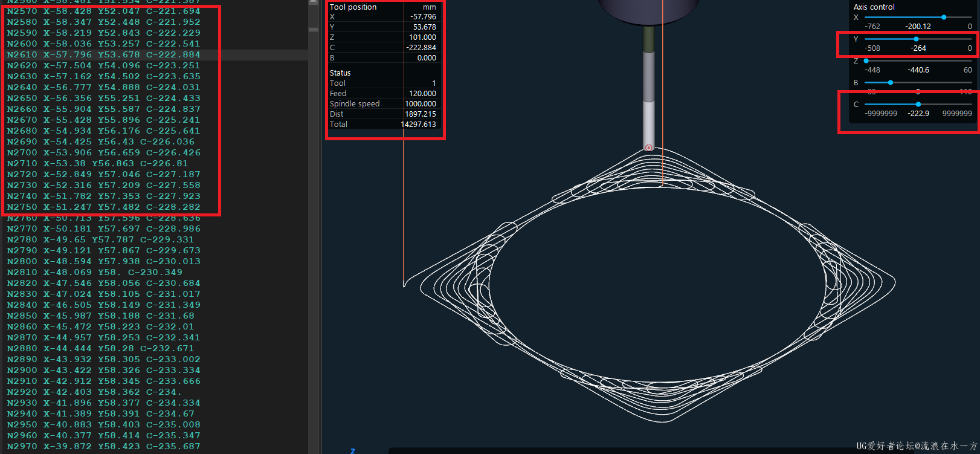Select code line N2590 X-58.219 Y52.843
The image size is (980, 454).
pos(103,33)
